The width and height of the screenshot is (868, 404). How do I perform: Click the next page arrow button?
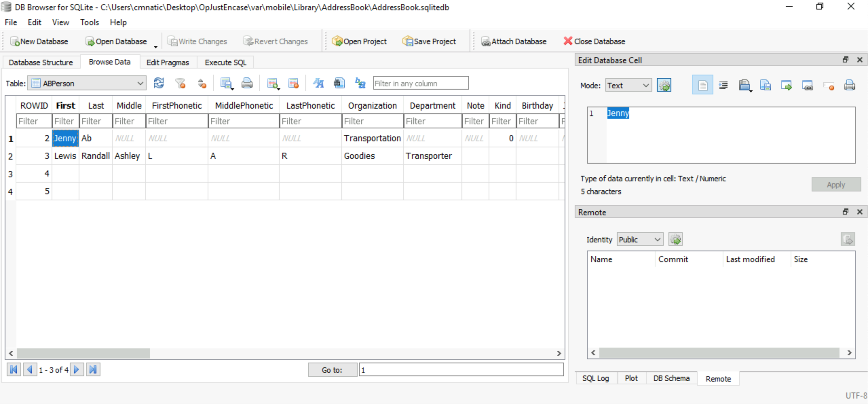click(77, 369)
